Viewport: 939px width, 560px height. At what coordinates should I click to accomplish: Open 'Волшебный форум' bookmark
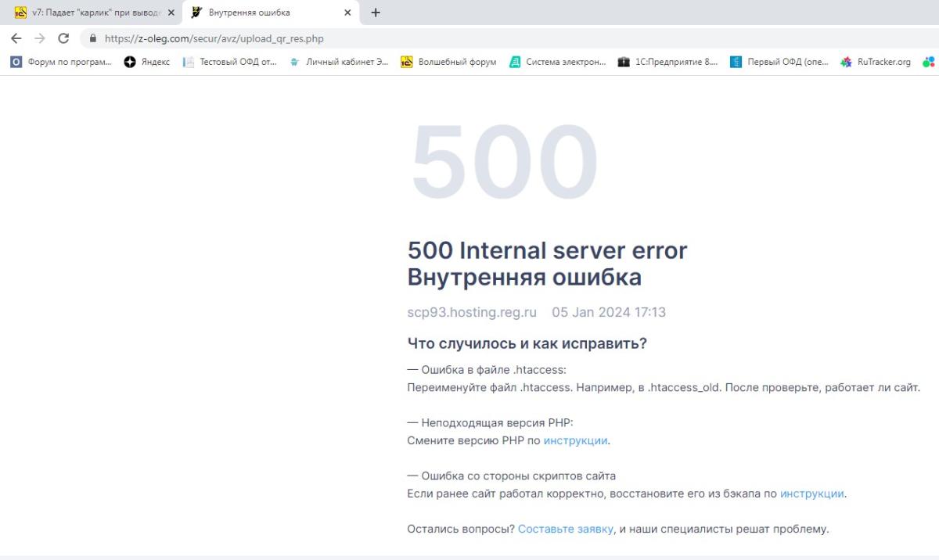(x=449, y=63)
